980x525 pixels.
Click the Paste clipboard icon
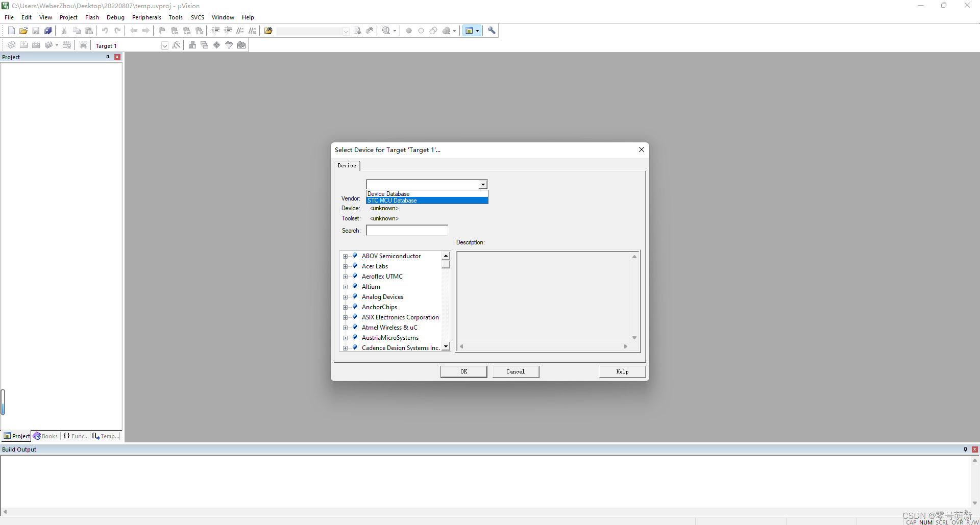(x=89, y=31)
